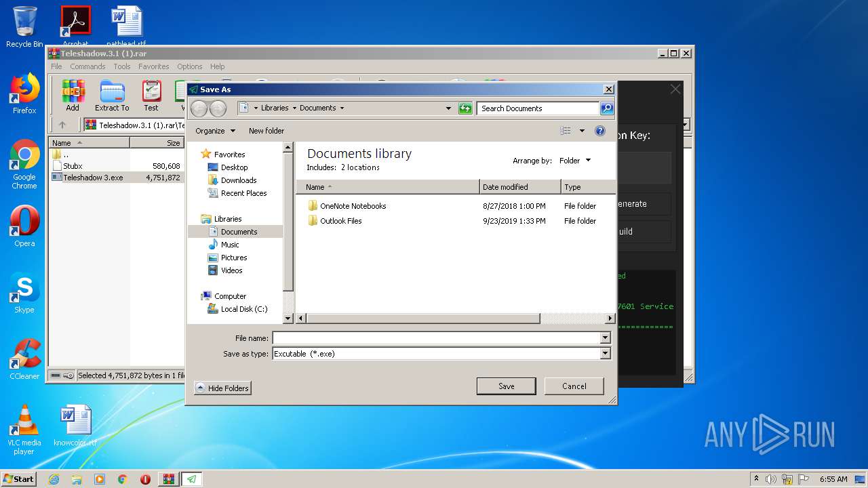The width and height of the screenshot is (868, 488).
Task: Click Windows Explorer taskbar icon
Action: tap(77, 479)
